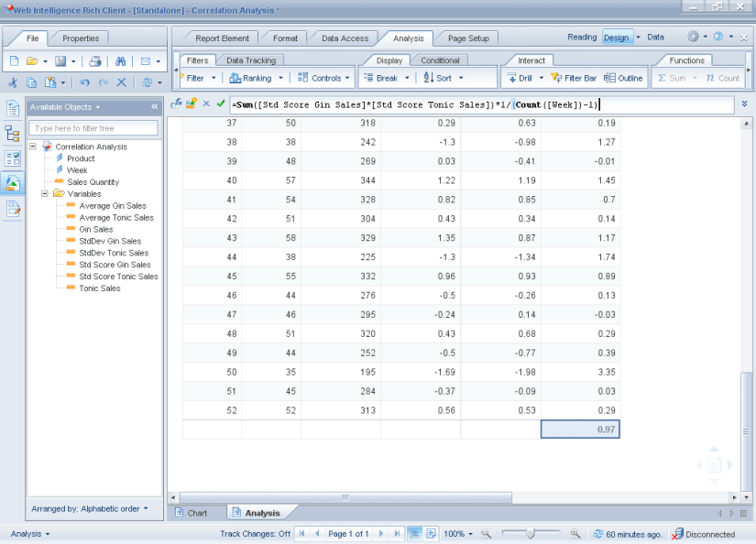Open the Find binoculars icon

click(x=120, y=60)
